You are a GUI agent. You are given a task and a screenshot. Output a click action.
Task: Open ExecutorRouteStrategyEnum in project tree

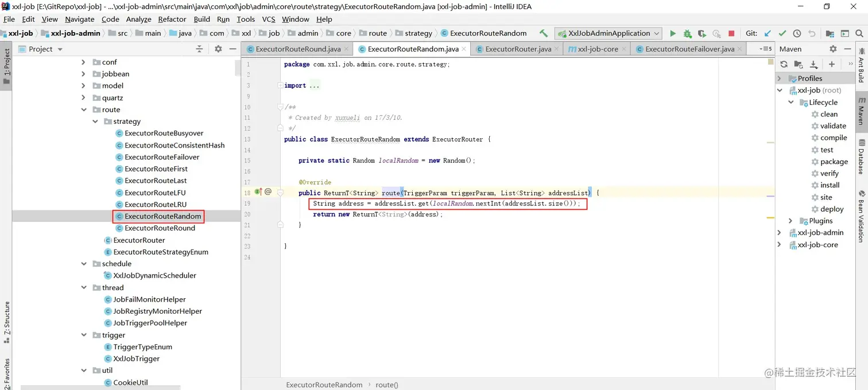[161, 252]
